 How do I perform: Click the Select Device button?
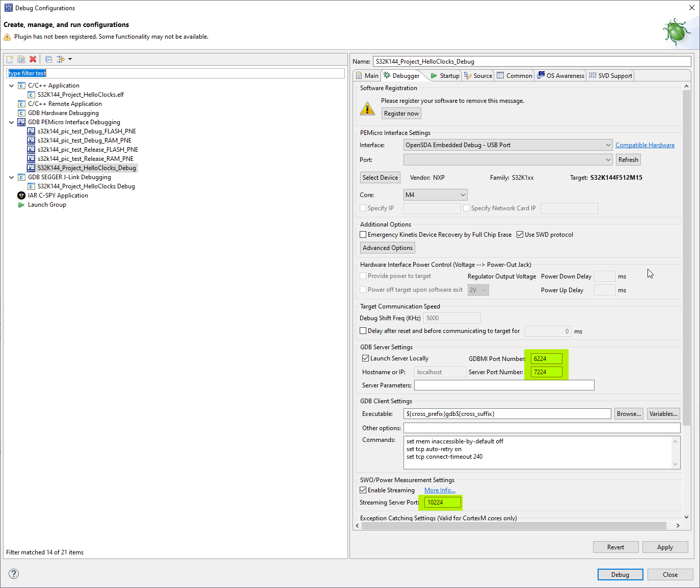[381, 178]
